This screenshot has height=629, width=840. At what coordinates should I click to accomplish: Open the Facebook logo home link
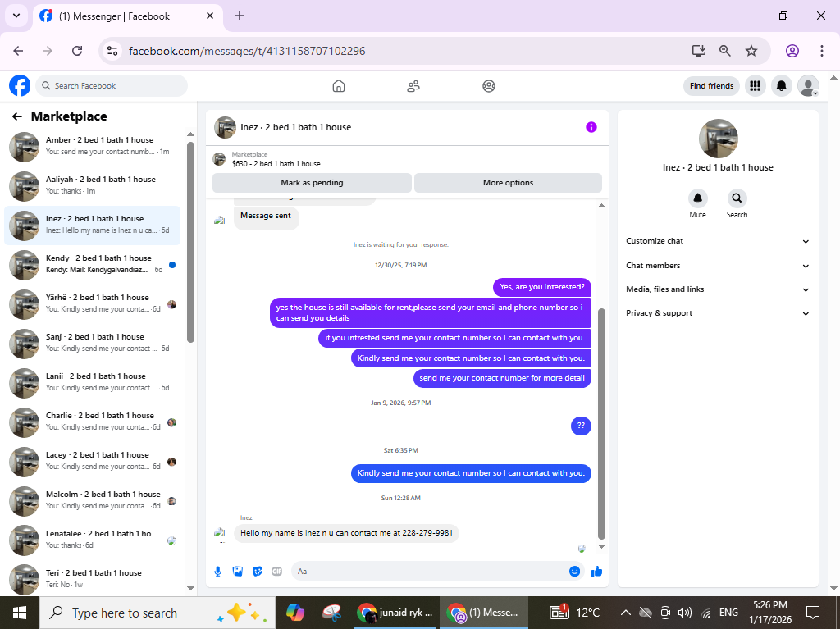click(20, 86)
